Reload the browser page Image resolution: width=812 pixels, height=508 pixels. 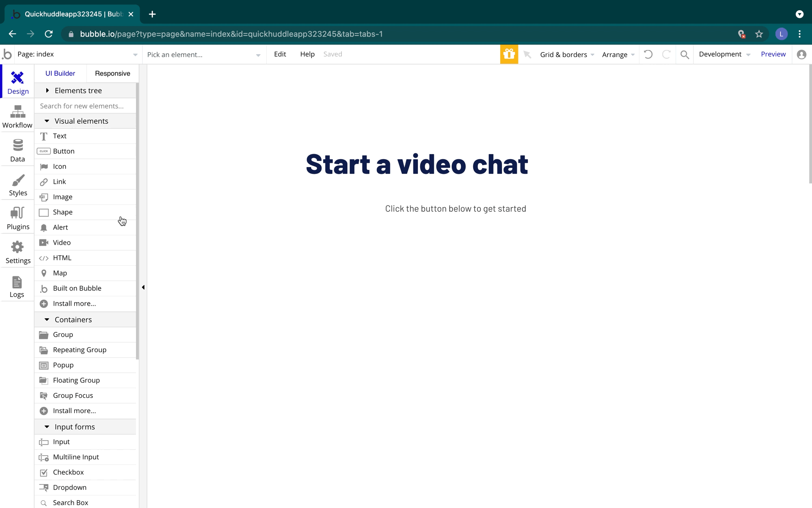click(x=49, y=34)
